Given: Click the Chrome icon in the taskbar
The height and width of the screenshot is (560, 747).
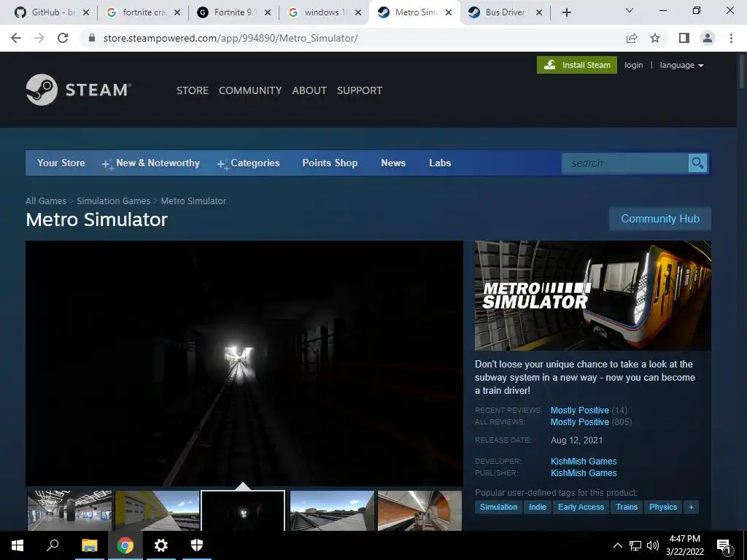Looking at the screenshot, I should coord(125,545).
